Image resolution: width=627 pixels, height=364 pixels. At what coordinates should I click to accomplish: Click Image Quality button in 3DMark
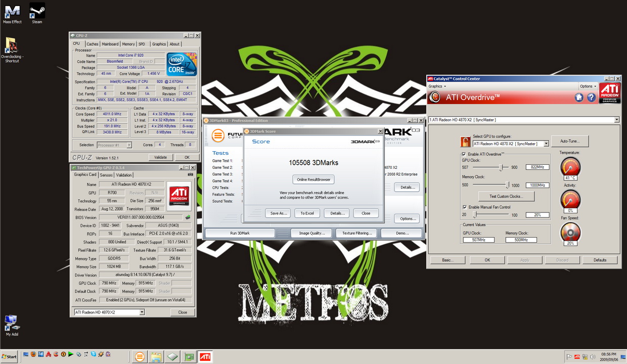311,233
